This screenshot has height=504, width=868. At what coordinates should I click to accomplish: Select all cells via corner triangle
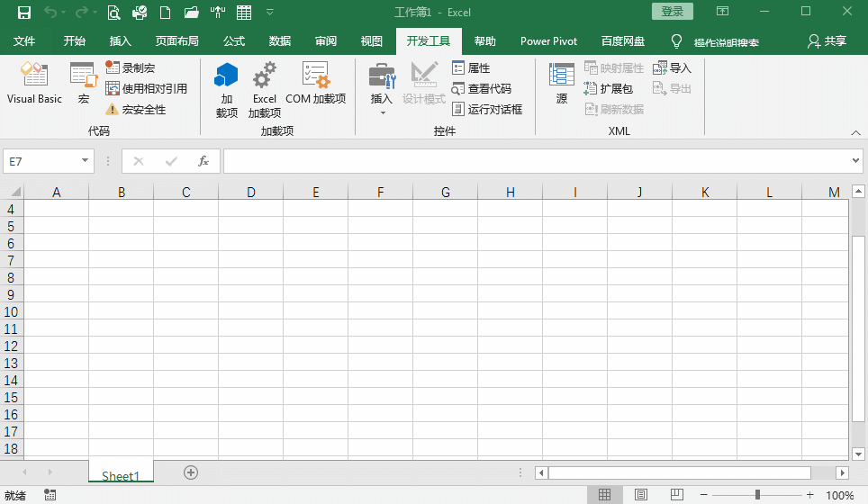tap(15, 192)
